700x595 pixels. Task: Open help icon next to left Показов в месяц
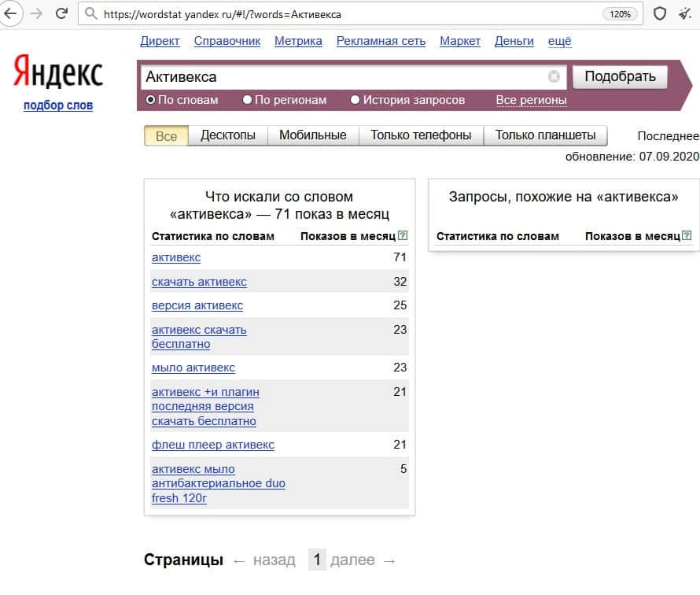[403, 235]
